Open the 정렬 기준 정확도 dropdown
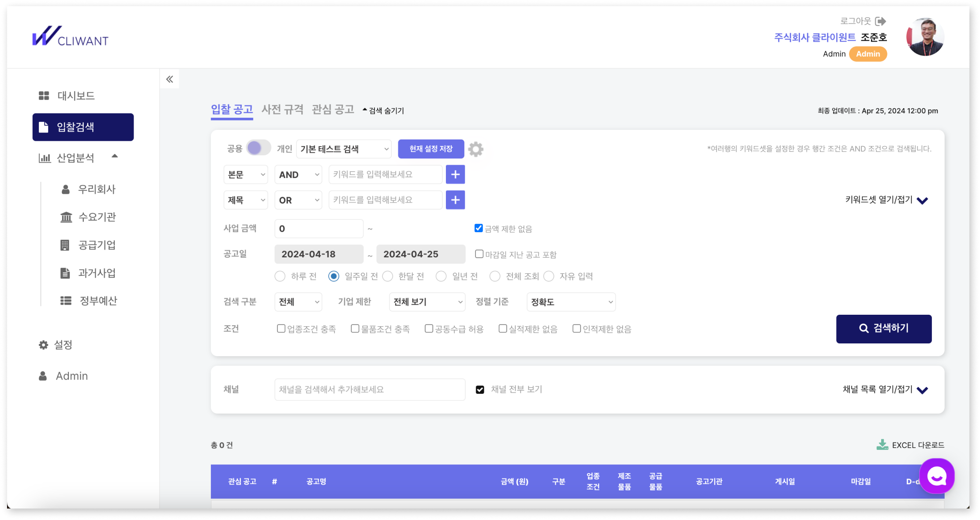The image size is (980, 520). (x=571, y=302)
